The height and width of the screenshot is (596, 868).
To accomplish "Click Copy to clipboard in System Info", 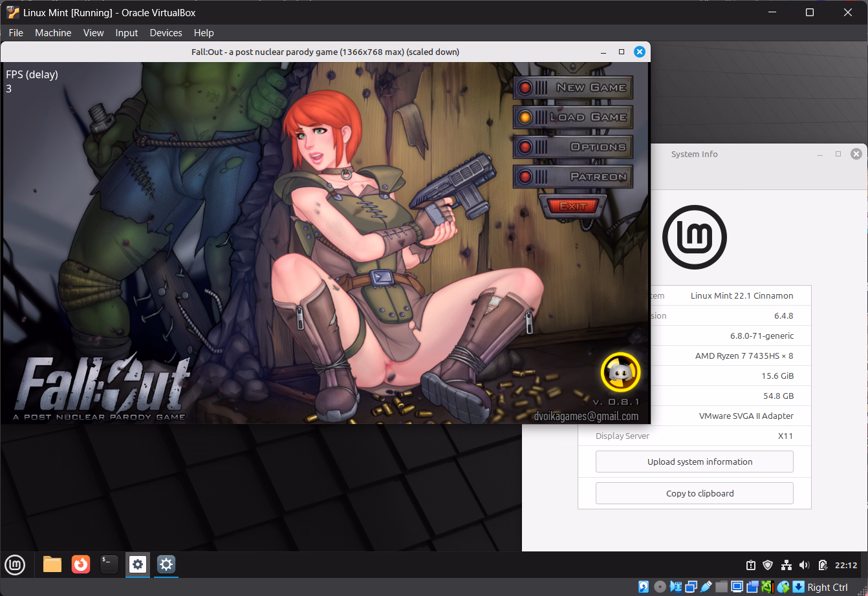I will (x=695, y=493).
